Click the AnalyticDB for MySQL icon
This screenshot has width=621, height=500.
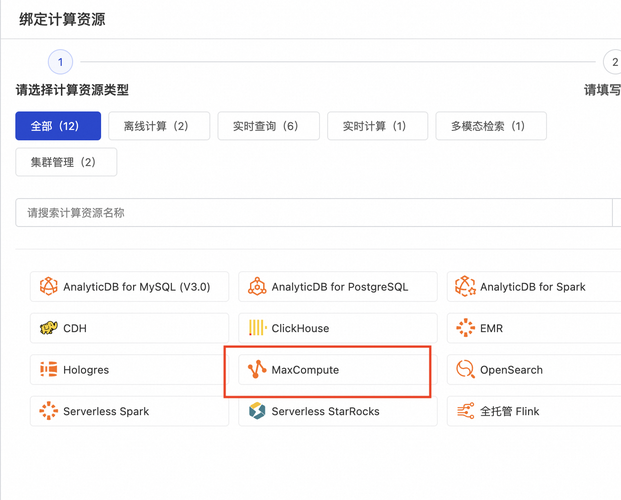pos(48,286)
